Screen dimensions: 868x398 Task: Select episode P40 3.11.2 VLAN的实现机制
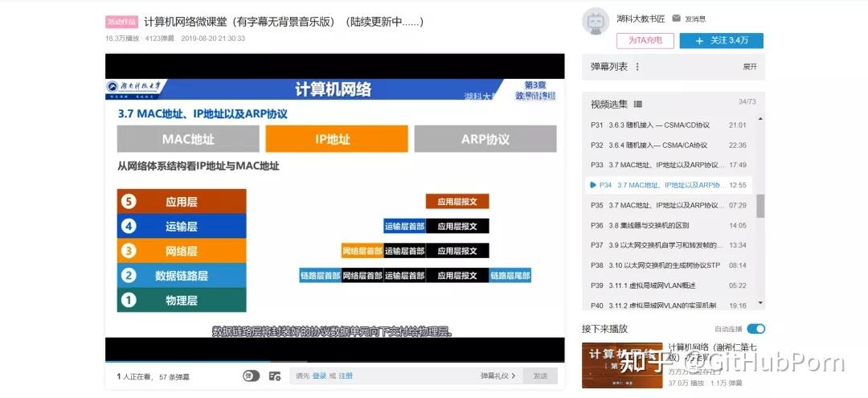[669, 305]
